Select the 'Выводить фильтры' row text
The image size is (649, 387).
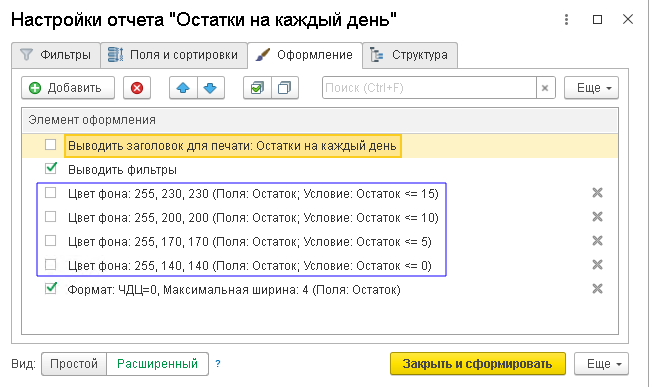(123, 170)
